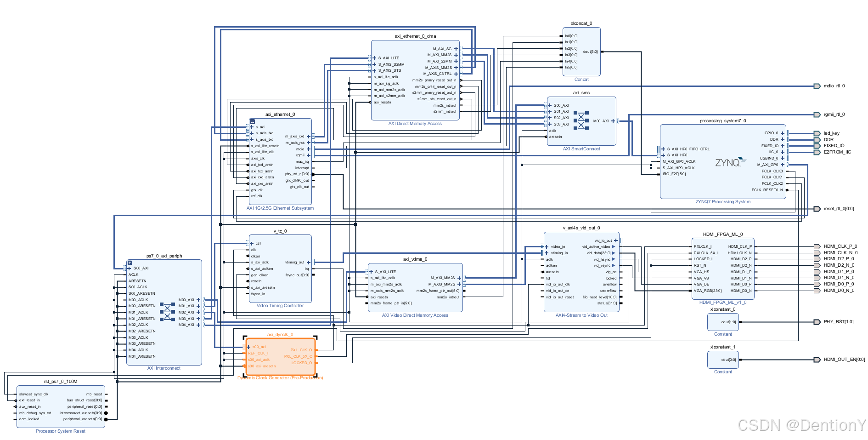Select the DDR external port symbol
The image size is (868, 440).
coord(817,140)
